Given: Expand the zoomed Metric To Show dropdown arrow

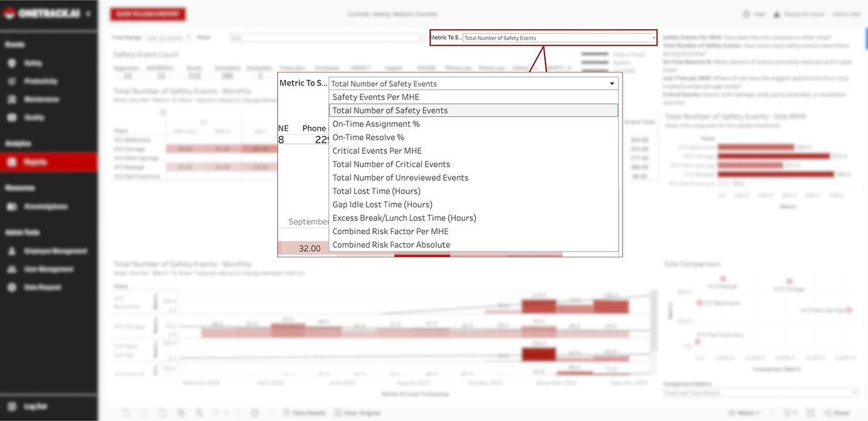Looking at the screenshot, I should [612, 84].
